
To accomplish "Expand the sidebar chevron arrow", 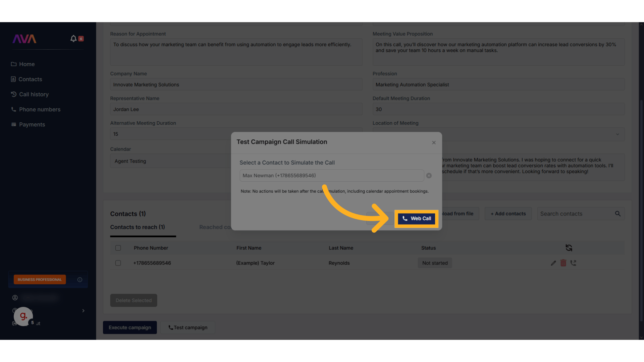I will click(x=83, y=311).
